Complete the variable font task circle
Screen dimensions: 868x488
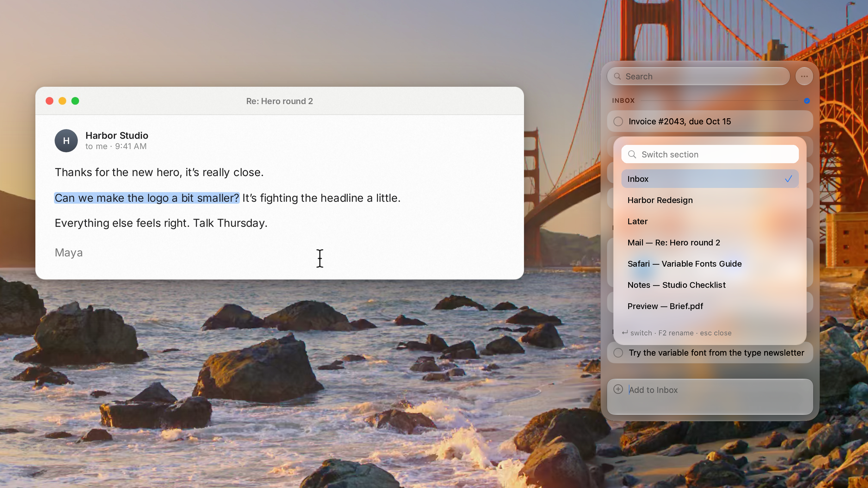pyautogui.click(x=618, y=353)
